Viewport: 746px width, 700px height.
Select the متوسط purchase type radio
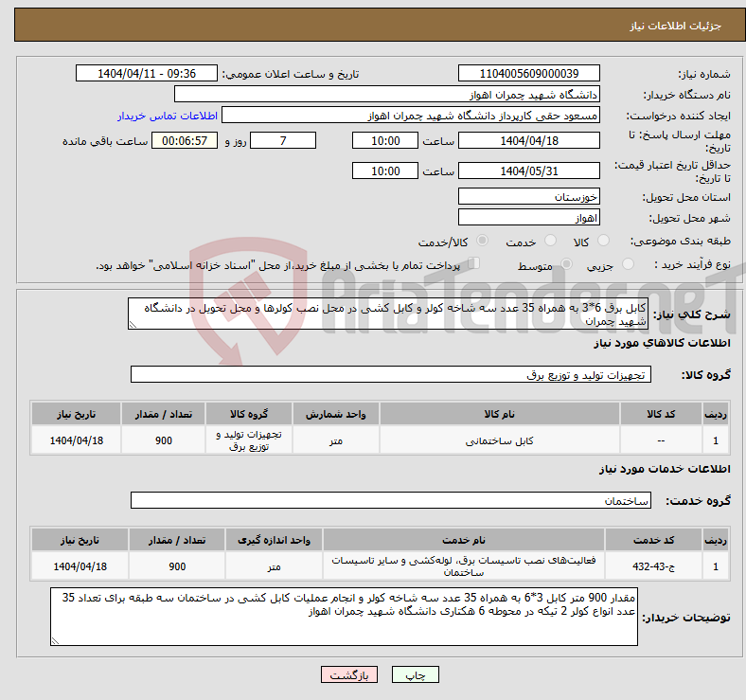point(567,264)
